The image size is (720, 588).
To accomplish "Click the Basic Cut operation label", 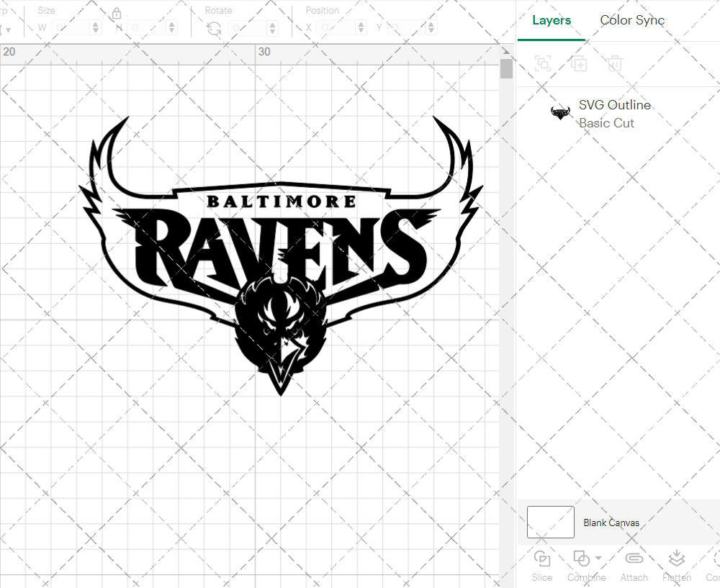I will 606,123.
